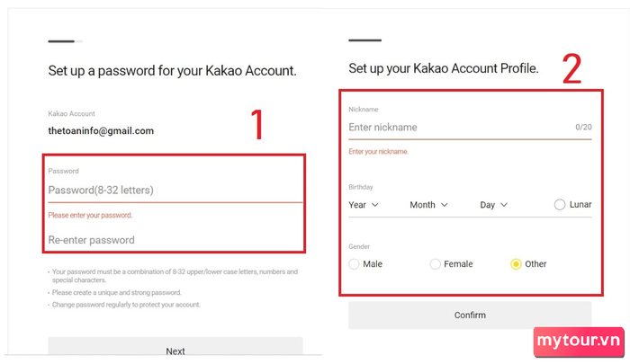Choose the Female gender option
The image size is (630, 364).
click(436, 264)
